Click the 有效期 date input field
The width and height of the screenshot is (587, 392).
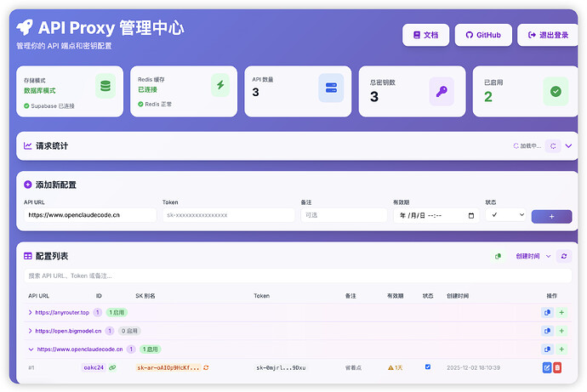coord(436,215)
